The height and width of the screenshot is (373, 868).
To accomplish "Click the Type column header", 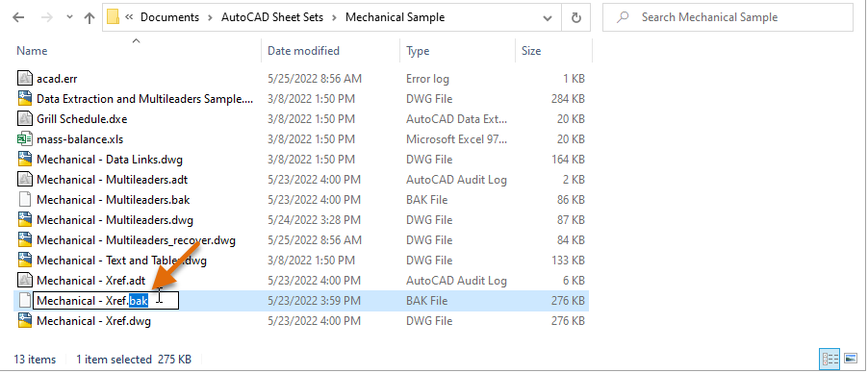I will [418, 51].
